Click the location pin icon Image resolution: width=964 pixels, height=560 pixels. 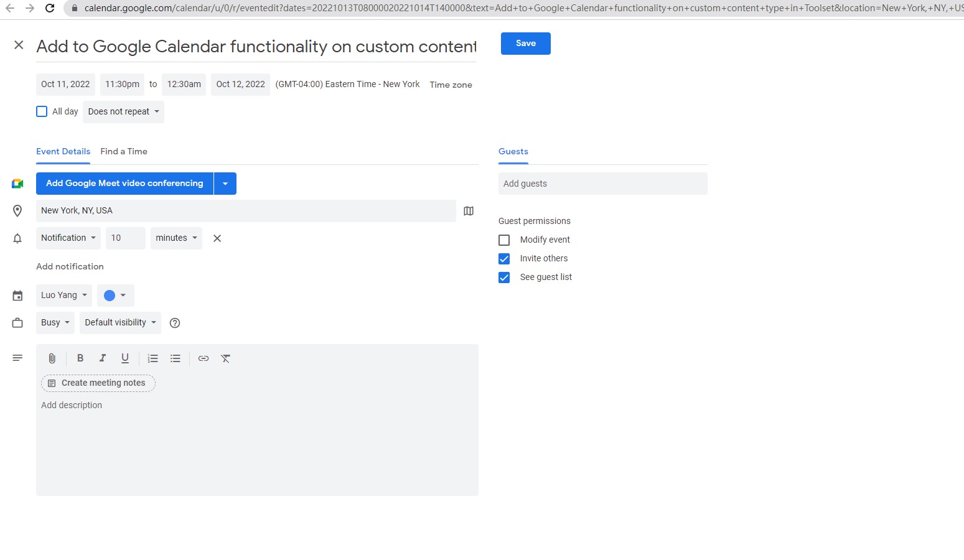17,211
